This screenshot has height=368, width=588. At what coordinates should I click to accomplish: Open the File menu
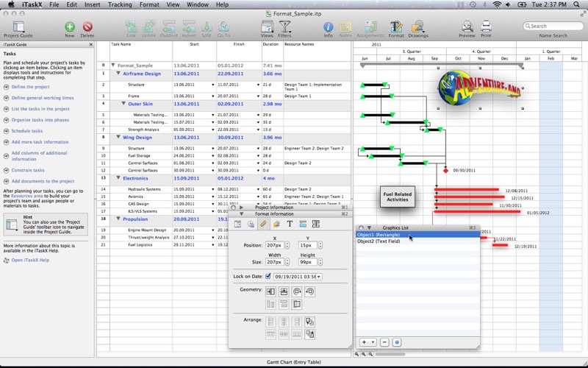pyautogui.click(x=54, y=4)
